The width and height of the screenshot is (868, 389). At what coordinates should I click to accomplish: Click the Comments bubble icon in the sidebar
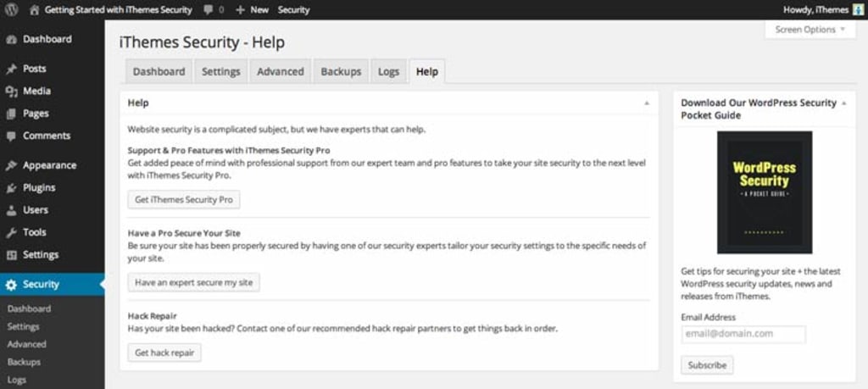[x=11, y=136]
